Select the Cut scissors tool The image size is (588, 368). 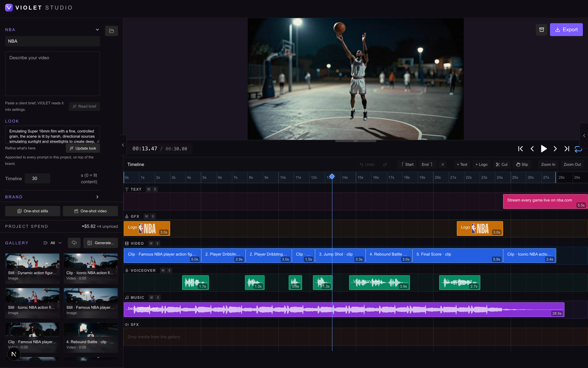[502, 164]
